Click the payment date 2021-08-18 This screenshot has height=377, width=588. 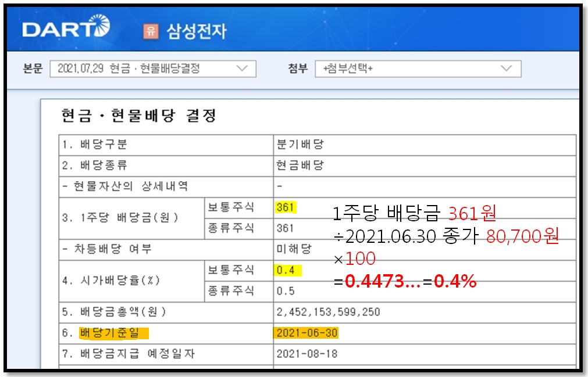pyautogui.click(x=307, y=354)
